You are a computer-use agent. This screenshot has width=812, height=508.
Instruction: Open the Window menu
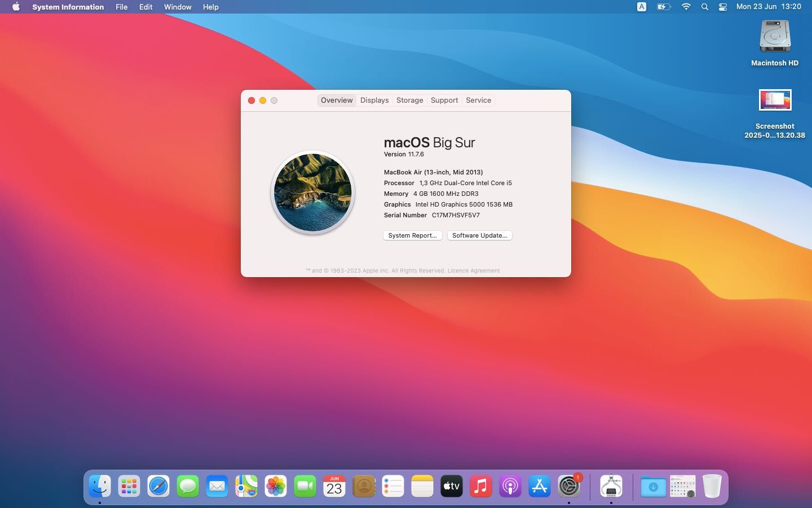coord(178,7)
